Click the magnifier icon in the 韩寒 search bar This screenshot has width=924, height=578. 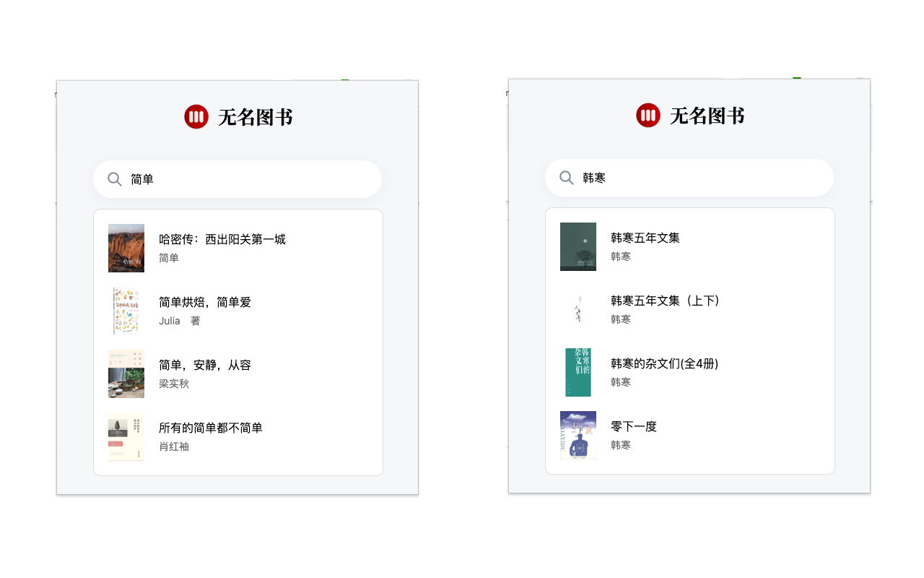(x=567, y=178)
